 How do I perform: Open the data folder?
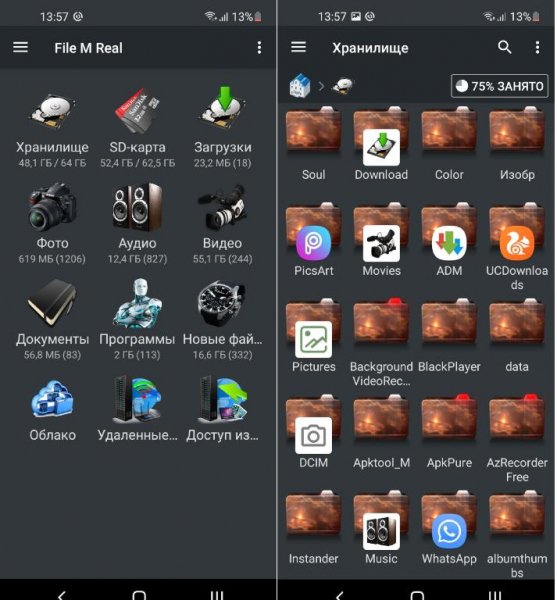click(517, 324)
